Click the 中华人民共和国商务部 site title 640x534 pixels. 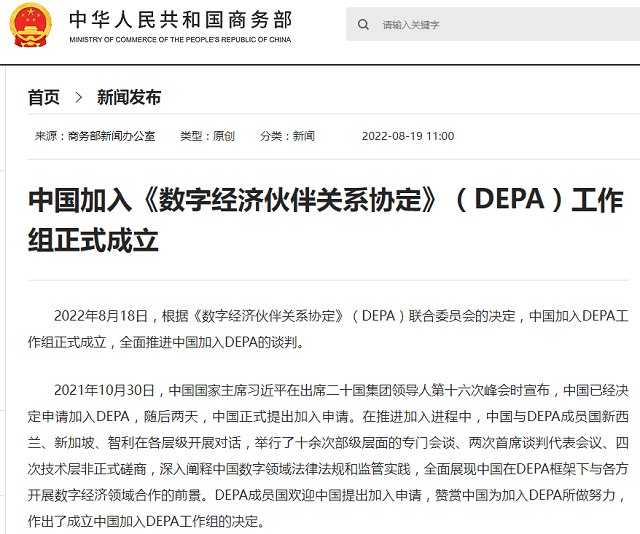point(180,20)
